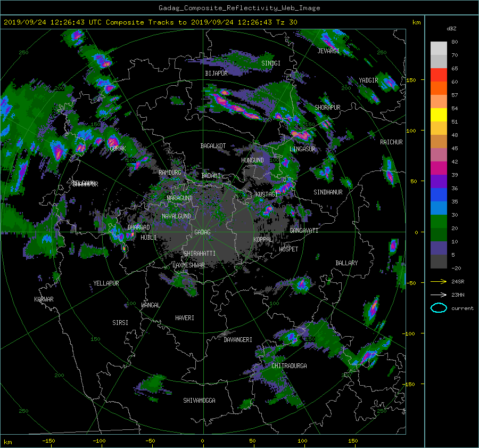479x448 pixels.
Task: Click the dBZ legend heading
Action: [x=451, y=29]
